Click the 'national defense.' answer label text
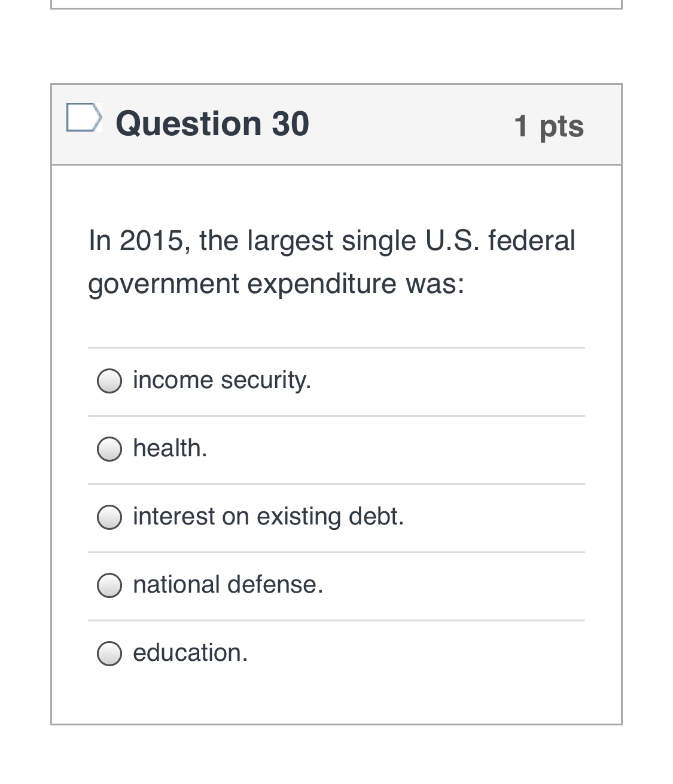Screen dimensions: 673x784 coord(228,584)
